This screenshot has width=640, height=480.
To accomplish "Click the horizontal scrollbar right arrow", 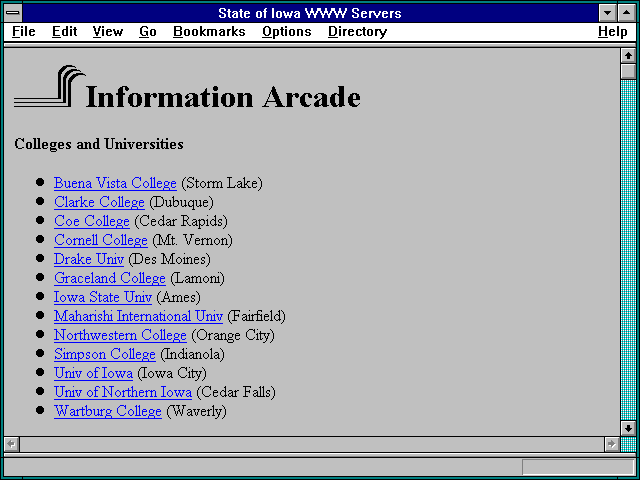I will point(611,444).
